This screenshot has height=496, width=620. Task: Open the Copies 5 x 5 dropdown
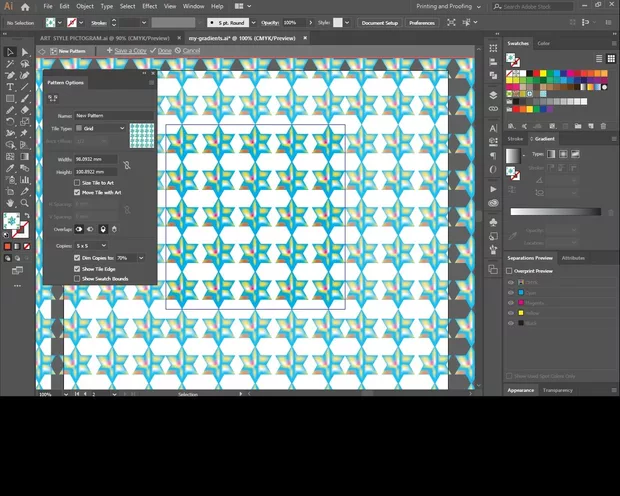pos(91,246)
